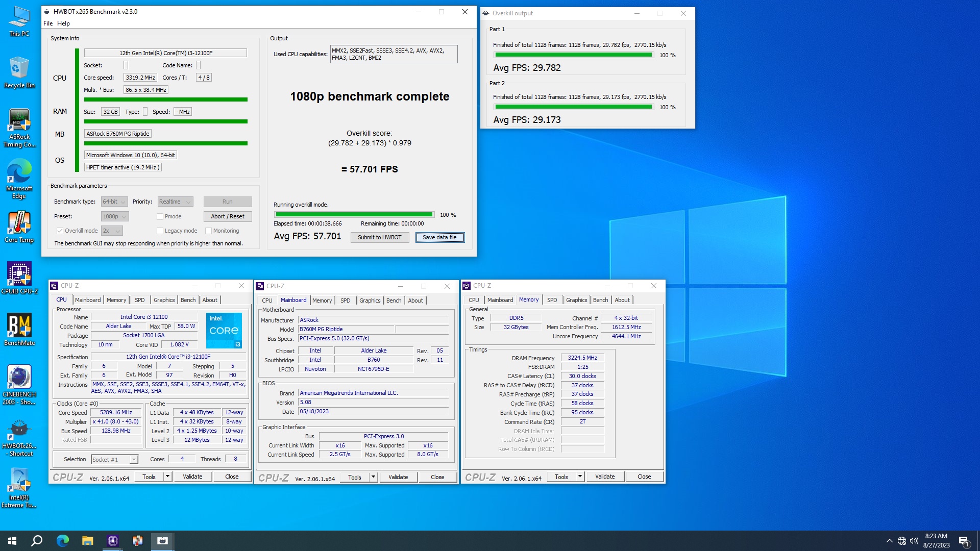980x551 pixels.
Task: Click the Intel Core i3 logo badge
Action: tap(224, 331)
